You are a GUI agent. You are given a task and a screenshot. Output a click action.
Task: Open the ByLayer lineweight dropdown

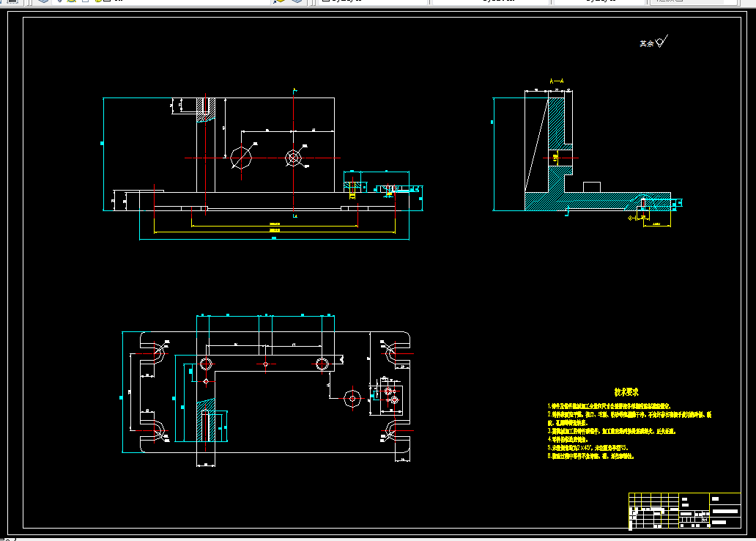click(x=600, y=1)
